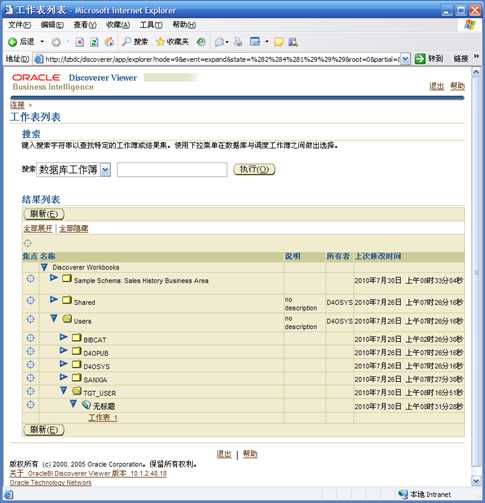Click focus icon for SANXIA row
Image resolution: width=485 pixels, height=503 pixels.
click(30, 378)
